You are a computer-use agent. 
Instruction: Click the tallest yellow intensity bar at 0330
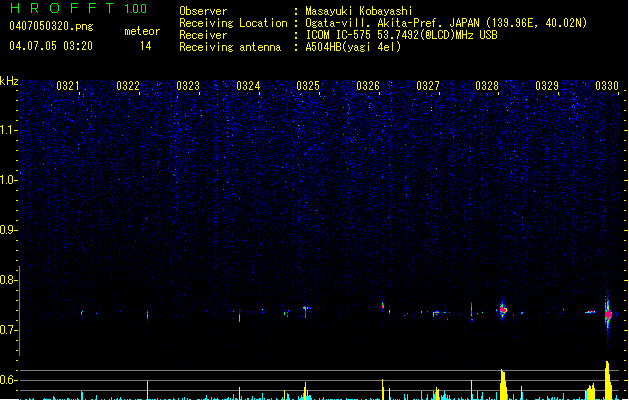click(608, 380)
